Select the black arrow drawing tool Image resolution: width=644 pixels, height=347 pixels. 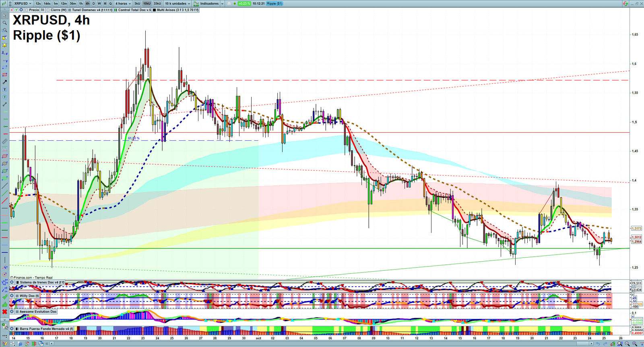tap(4, 82)
